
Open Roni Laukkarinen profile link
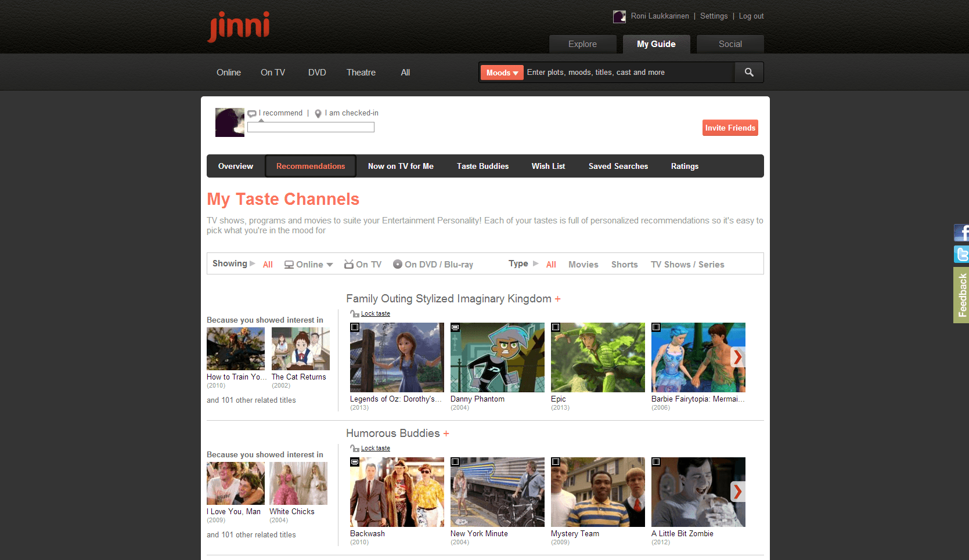pyautogui.click(x=660, y=16)
